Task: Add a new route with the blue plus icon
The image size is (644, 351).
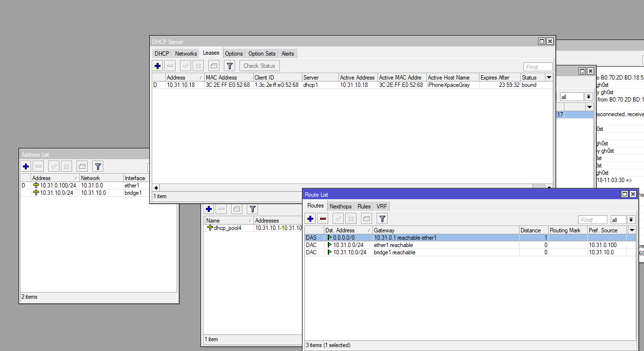Action: point(310,219)
